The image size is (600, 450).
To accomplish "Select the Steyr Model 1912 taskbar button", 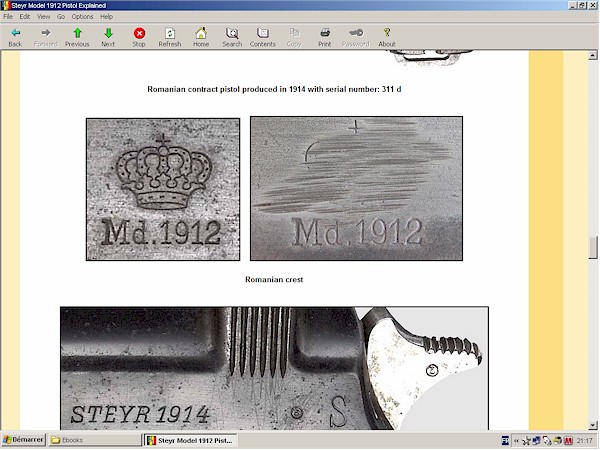I will pos(191,440).
